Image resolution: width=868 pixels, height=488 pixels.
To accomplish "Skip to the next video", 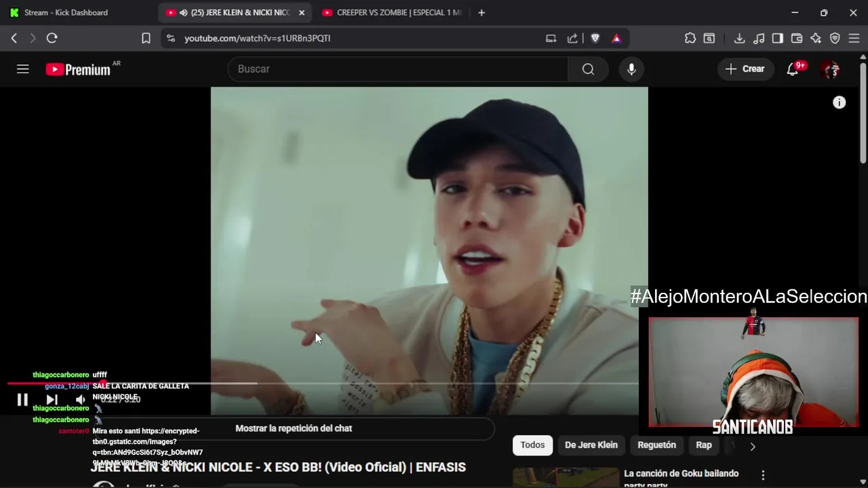I will 52,400.
